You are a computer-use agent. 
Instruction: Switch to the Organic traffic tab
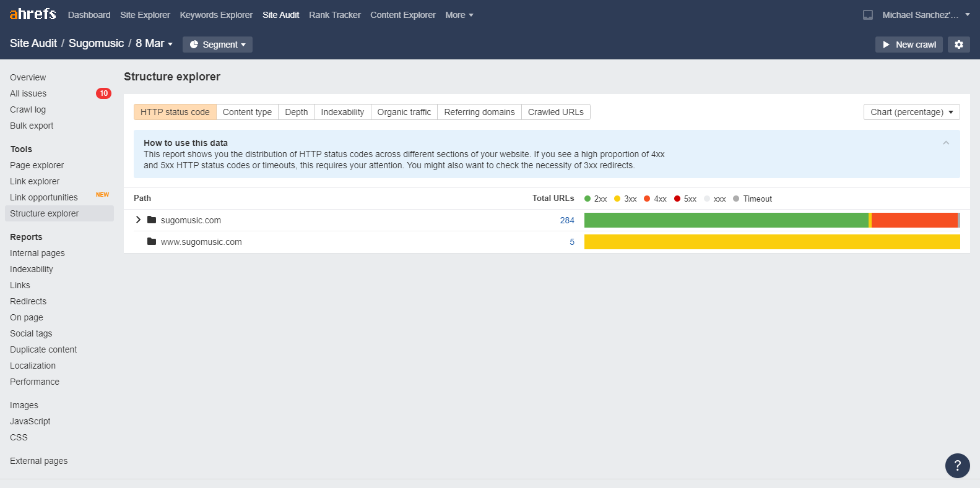(404, 112)
